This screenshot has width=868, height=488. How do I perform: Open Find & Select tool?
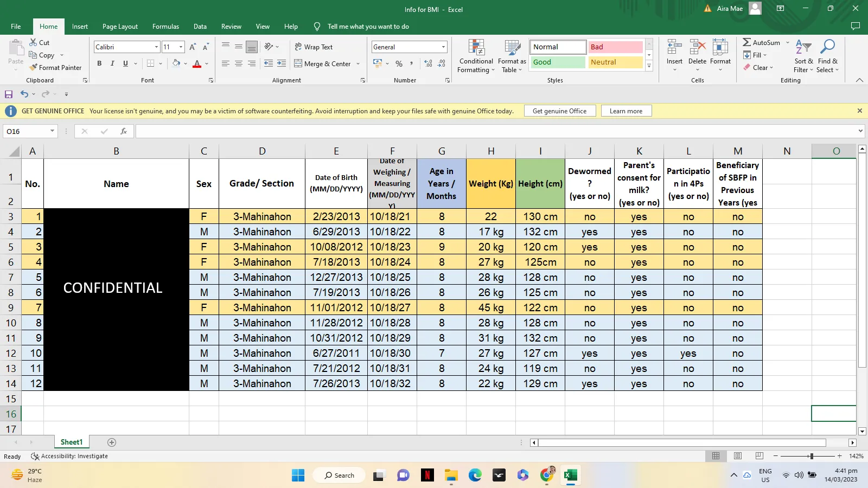[x=828, y=56]
